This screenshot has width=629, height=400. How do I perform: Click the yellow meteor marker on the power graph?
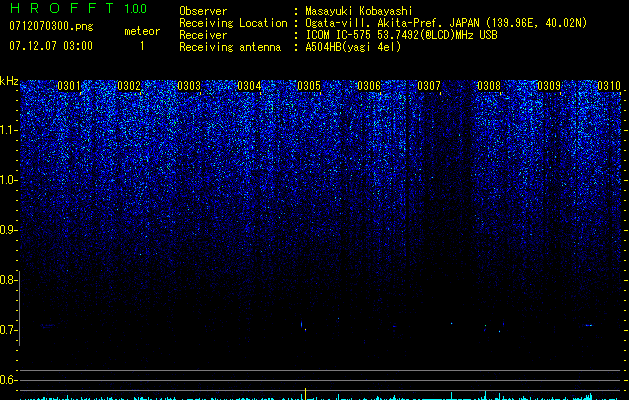coord(306,394)
